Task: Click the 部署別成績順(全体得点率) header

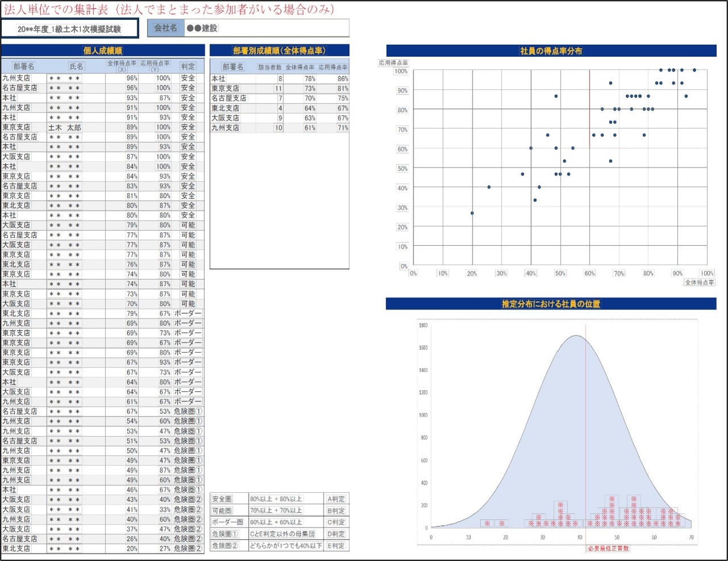Action: pos(279,51)
